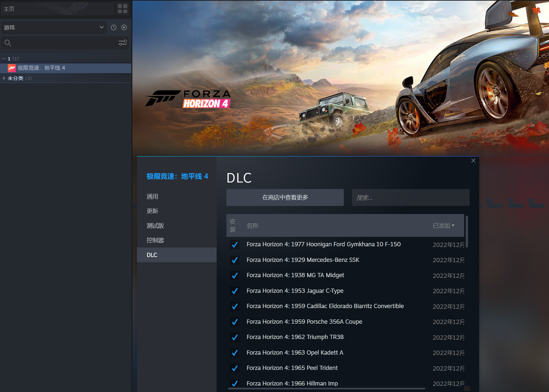The height and width of the screenshot is (392, 549).
Task: Uncheck 1966 Hillman Imp DLC
Action: click(x=234, y=384)
